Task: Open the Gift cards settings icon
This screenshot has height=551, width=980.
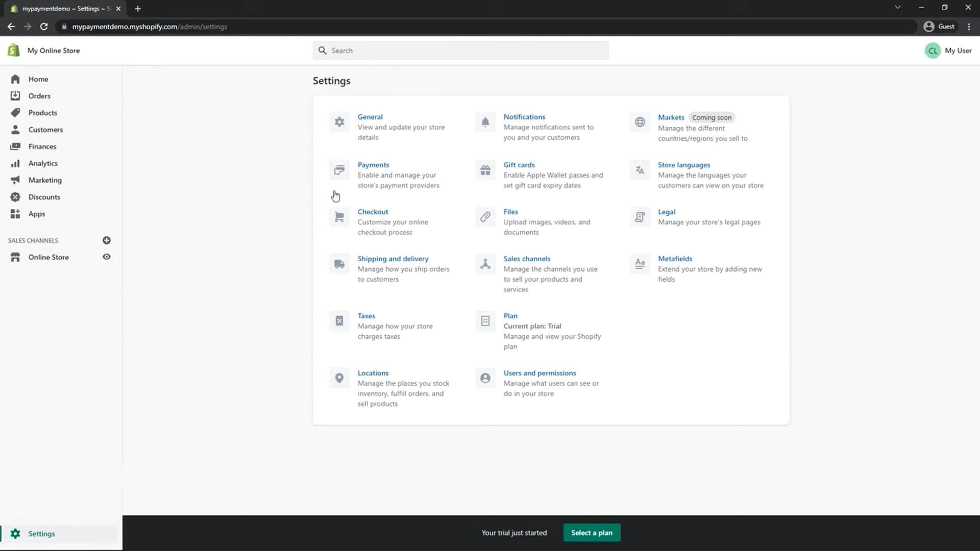Action: click(x=485, y=170)
